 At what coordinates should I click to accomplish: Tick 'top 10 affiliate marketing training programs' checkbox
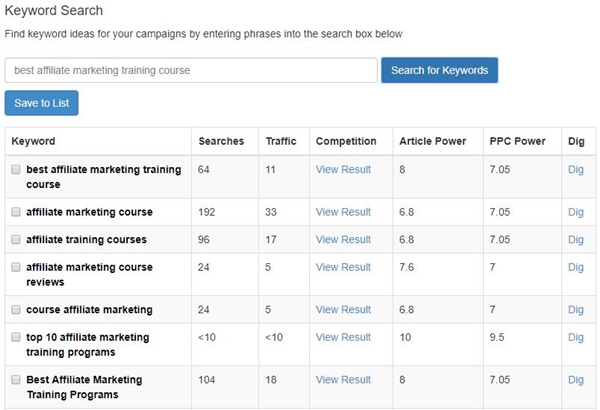pyautogui.click(x=16, y=337)
